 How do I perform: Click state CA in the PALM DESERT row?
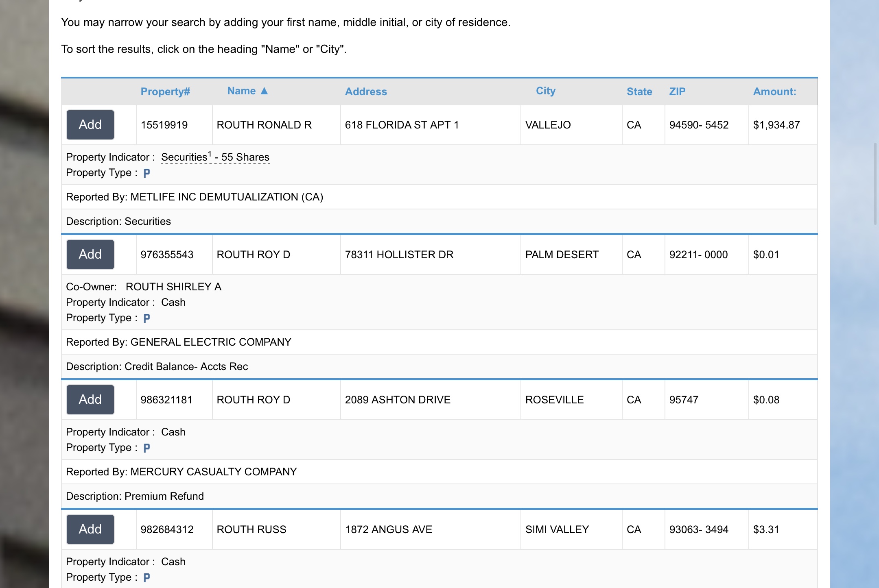pyautogui.click(x=634, y=255)
